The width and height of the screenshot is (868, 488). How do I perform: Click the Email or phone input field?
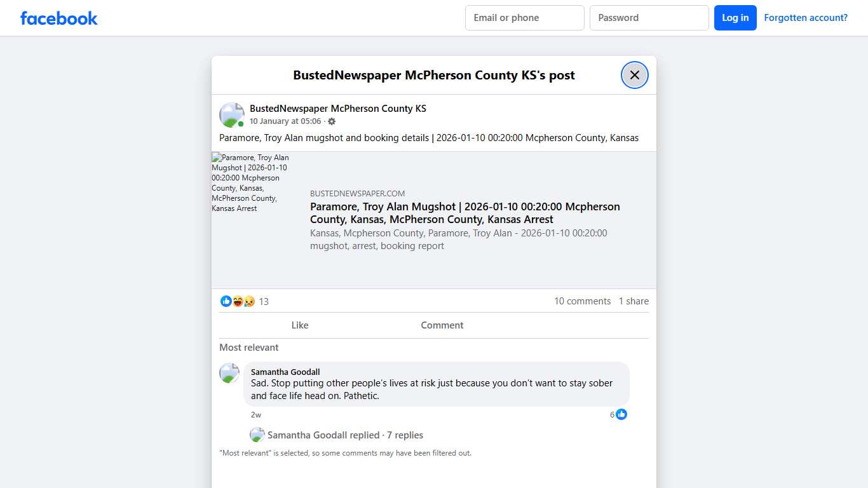(x=524, y=18)
